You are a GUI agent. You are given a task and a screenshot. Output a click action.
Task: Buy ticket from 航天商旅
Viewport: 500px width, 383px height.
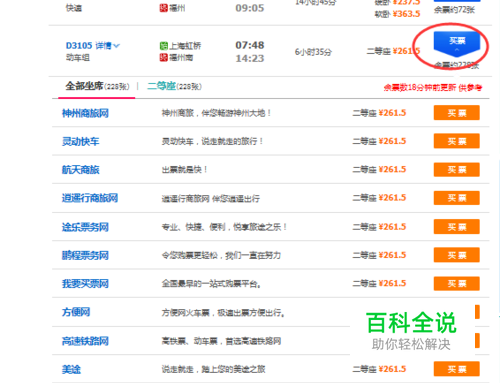(x=457, y=170)
